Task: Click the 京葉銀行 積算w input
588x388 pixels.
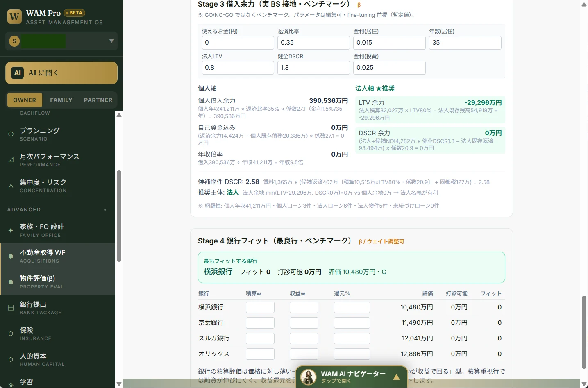Action: point(260,323)
